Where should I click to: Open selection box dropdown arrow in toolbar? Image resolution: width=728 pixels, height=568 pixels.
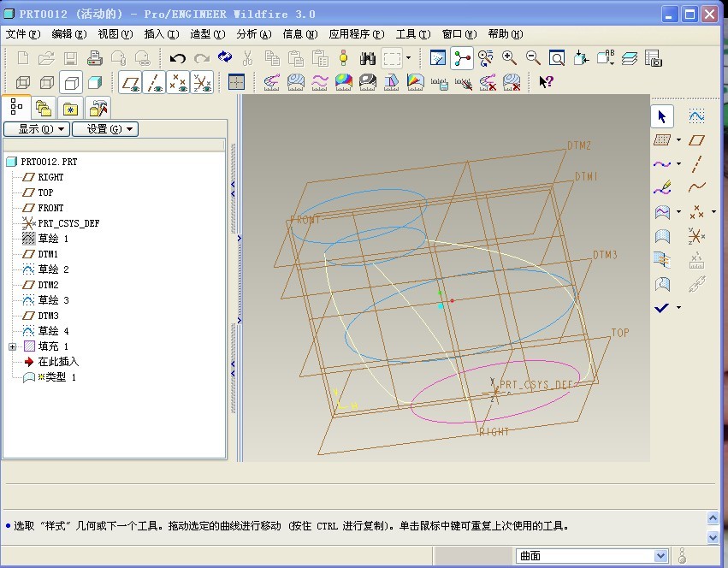click(x=409, y=58)
